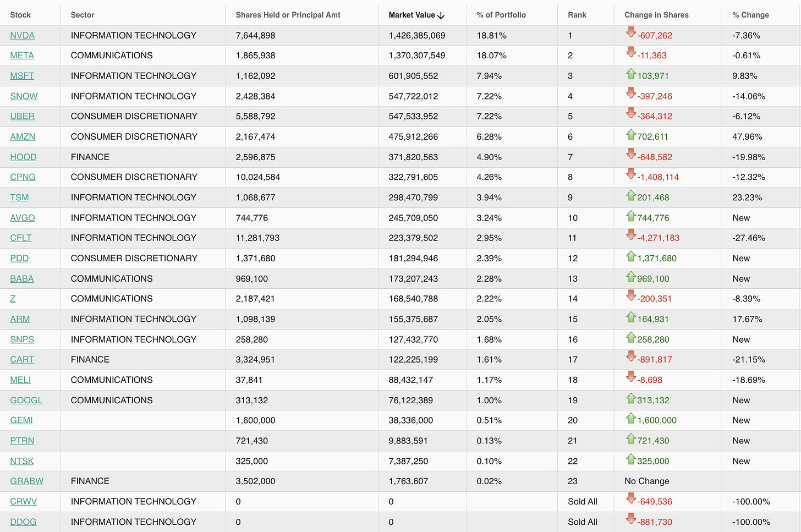
Task: Click UBER's red down arrow icon
Action: (x=630, y=114)
